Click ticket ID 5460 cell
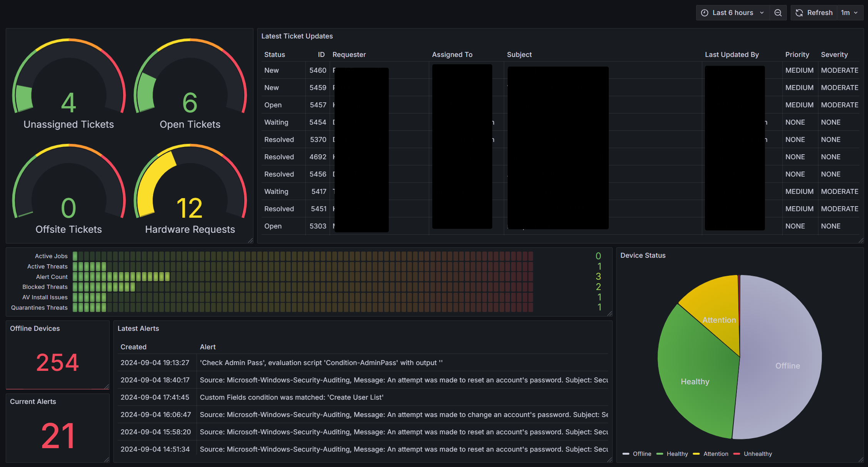The image size is (868, 467). [318, 70]
